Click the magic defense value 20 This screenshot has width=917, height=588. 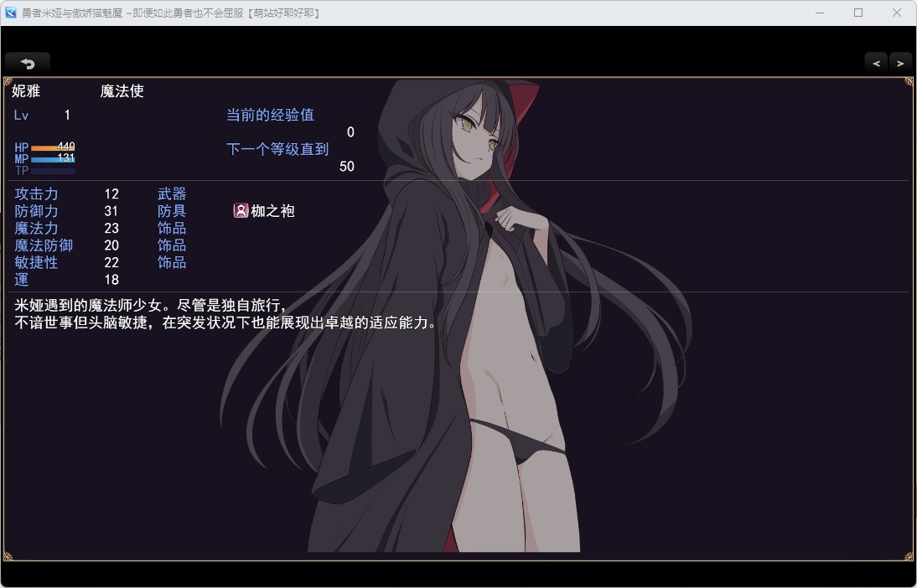tap(111, 245)
